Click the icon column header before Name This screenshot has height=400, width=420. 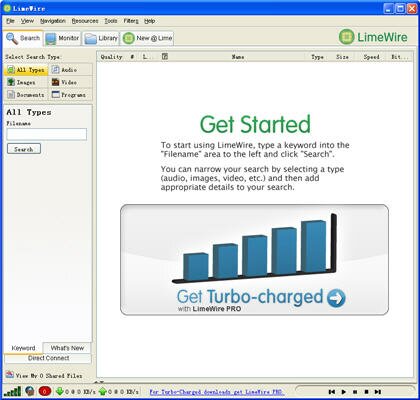[x=165, y=57]
